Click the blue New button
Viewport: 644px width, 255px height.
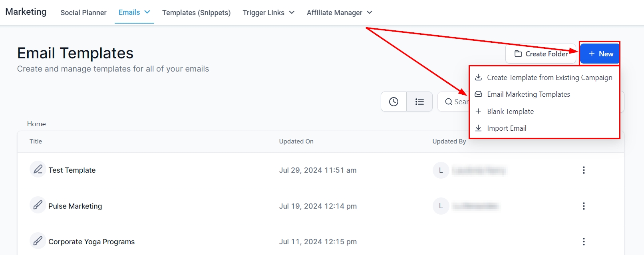600,54
